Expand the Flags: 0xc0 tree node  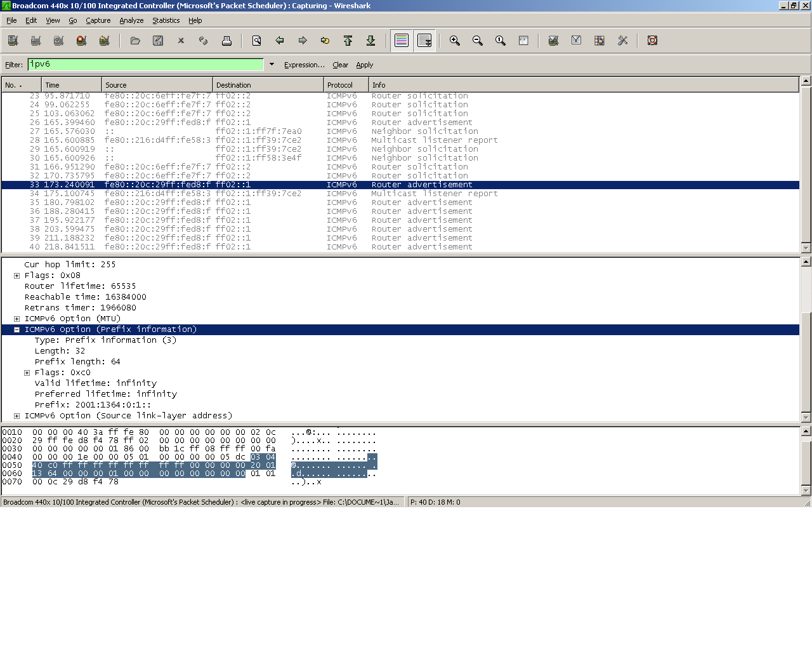click(x=27, y=373)
